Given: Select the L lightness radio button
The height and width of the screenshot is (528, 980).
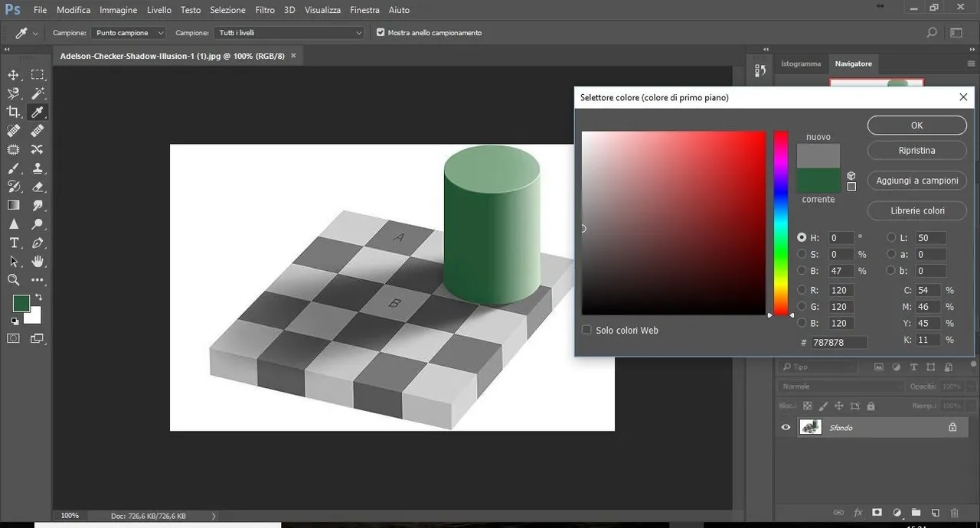Looking at the screenshot, I should click(x=891, y=237).
